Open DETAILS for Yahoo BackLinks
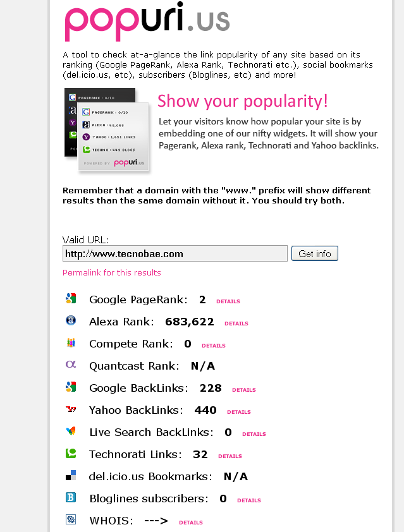This screenshot has height=532, width=404. [239, 412]
